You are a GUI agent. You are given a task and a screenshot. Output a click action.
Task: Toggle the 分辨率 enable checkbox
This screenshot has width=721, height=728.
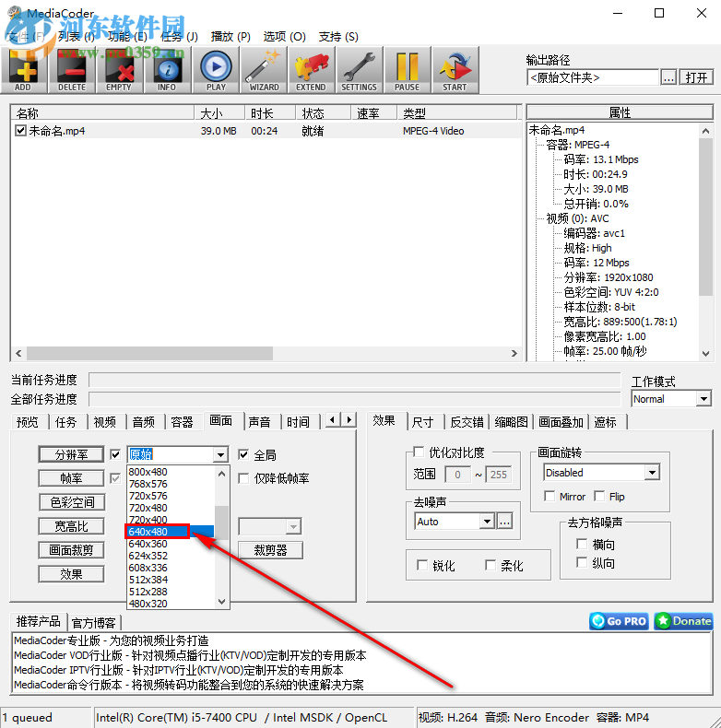[x=115, y=454]
